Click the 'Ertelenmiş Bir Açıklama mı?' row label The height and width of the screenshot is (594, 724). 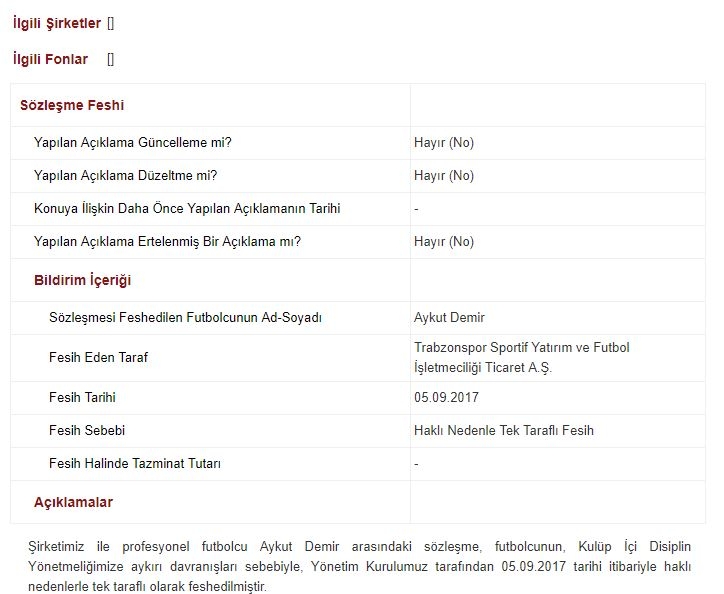point(168,242)
